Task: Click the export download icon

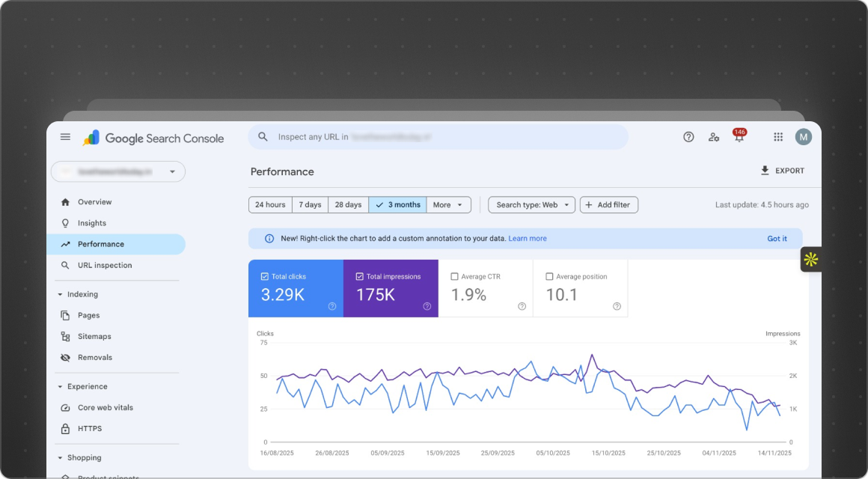Action: click(765, 171)
